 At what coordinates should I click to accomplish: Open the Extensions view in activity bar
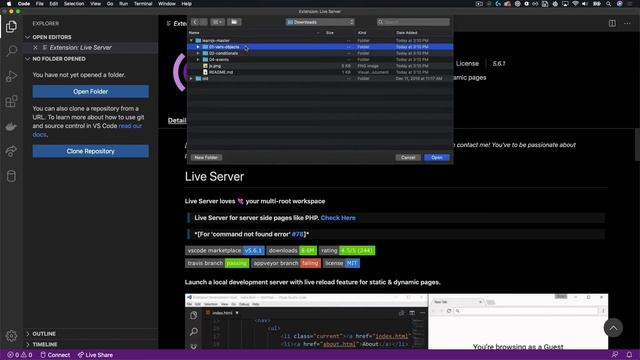click(11, 101)
